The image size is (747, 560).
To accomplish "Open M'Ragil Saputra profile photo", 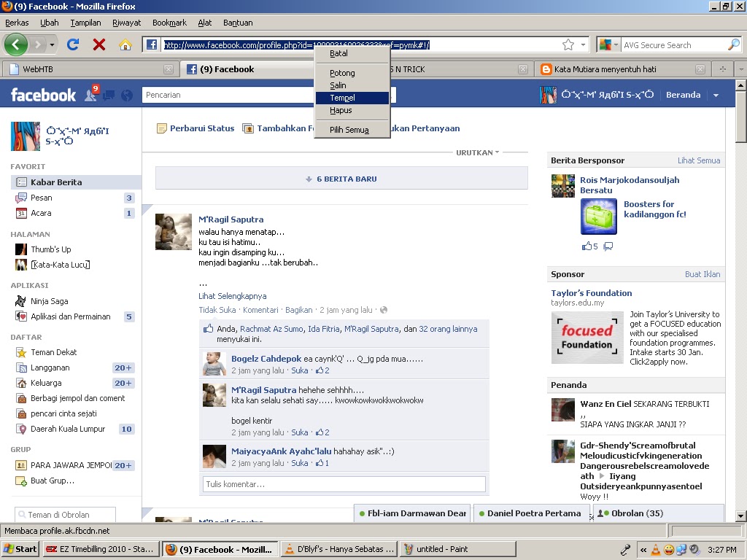I will click(x=174, y=232).
